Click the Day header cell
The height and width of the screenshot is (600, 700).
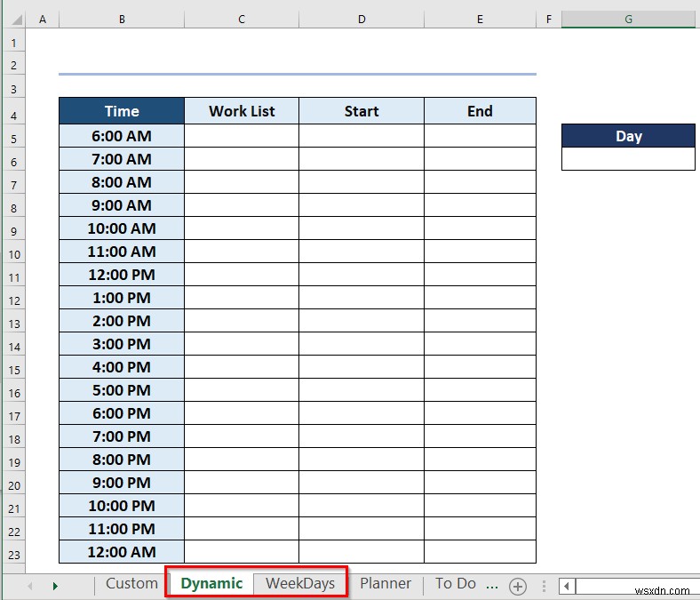tap(628, 136)
